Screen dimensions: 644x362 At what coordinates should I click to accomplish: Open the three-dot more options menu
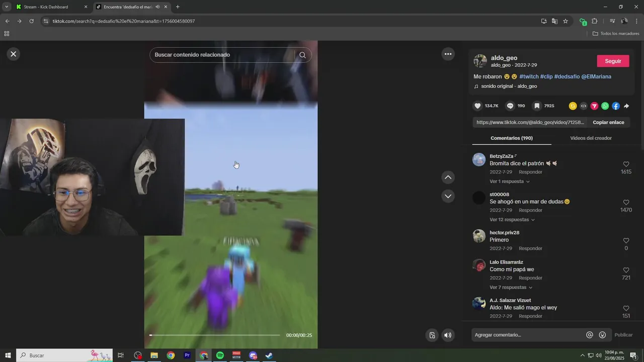[x=448, y=54]
